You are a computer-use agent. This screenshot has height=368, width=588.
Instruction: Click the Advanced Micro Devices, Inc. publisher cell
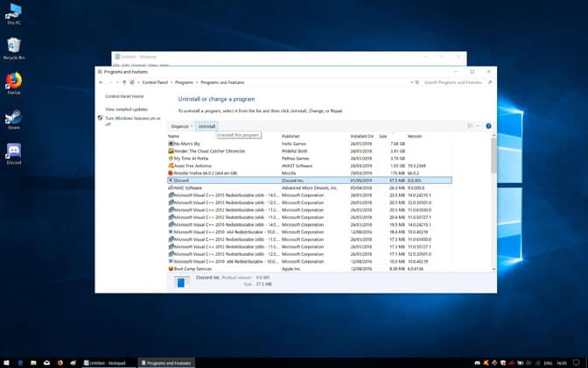(310, 188)
